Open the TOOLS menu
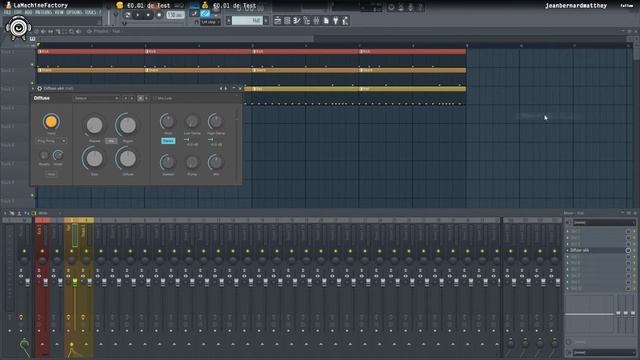Image resolution: width=640 pixels, height=360 pixels. point(91,13)
